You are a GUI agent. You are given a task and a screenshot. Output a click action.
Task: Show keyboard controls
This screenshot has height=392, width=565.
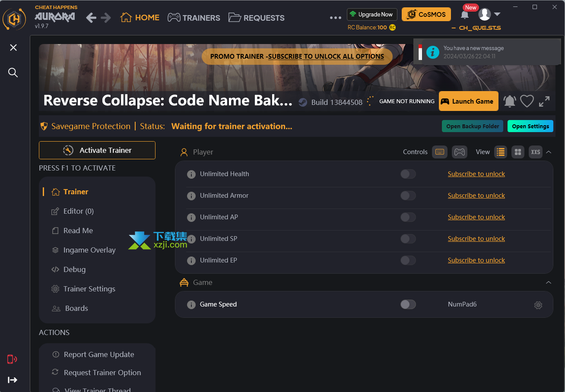pyautogui.click(x=440, y=152)
